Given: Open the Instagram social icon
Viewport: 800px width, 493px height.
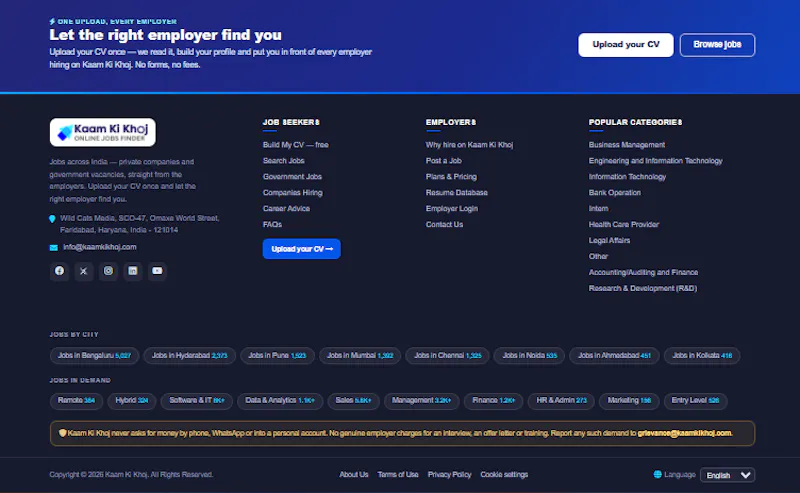Looking at the screenshot, I should [108, 271].
